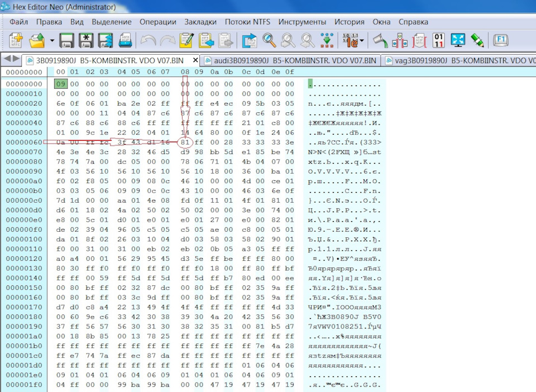
Task: Open the Потоки NTFS menu
Action: pos(247,22)
